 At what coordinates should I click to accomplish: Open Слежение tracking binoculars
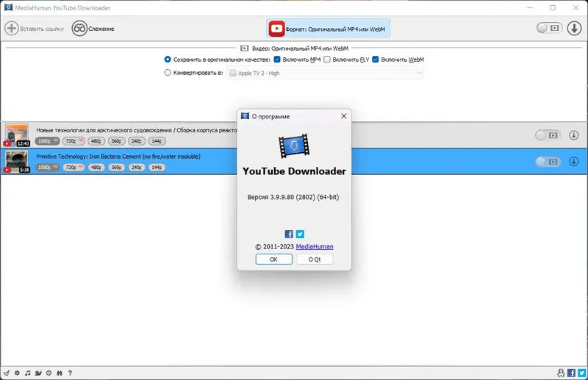pos(79,29)
